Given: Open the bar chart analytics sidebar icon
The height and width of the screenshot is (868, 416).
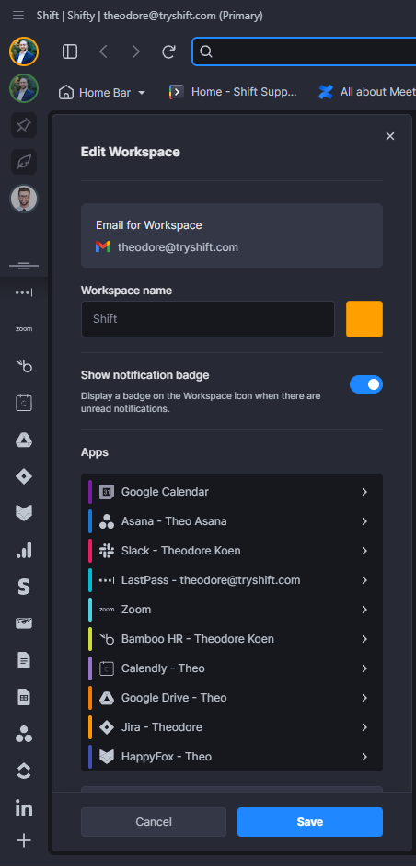Looking at the screenshot, I should pos(24,550).
